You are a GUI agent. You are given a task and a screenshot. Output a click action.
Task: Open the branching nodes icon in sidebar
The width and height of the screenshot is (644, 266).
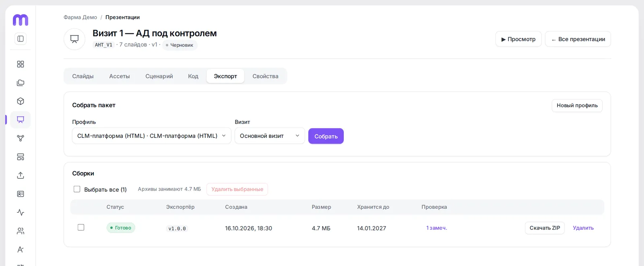21,138
